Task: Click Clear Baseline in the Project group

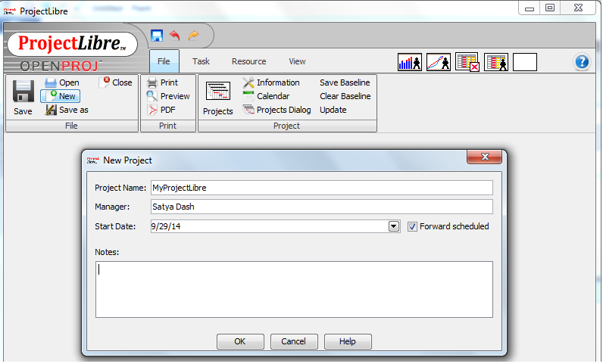Action: 345,96
